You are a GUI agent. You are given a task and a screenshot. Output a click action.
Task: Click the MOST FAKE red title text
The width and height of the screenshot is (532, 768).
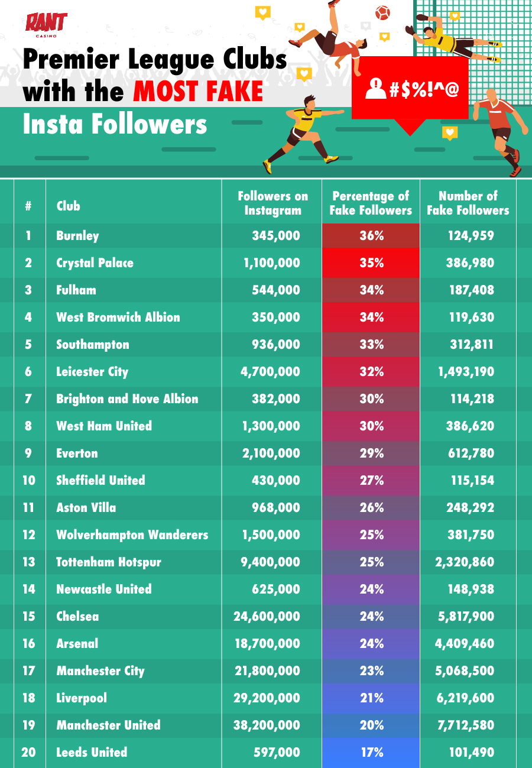point(198,92)
